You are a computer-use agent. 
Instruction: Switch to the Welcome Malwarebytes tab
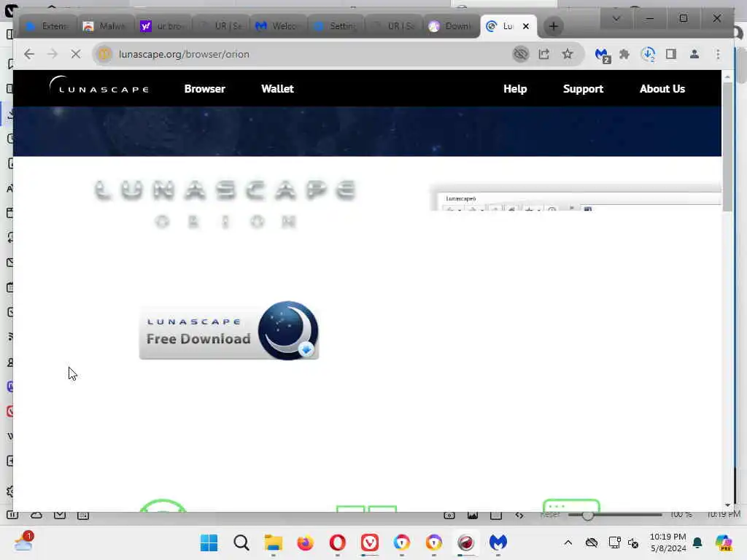coord(278,26)
